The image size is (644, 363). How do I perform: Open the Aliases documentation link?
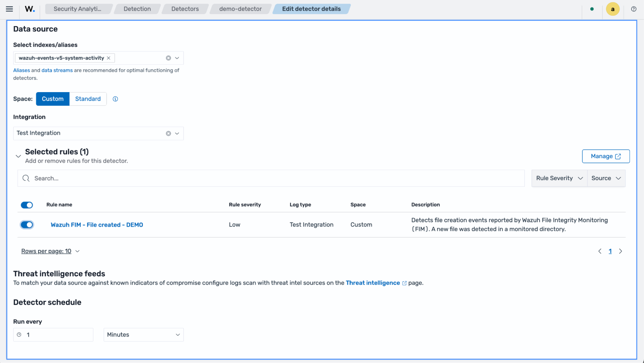(22, 70)
